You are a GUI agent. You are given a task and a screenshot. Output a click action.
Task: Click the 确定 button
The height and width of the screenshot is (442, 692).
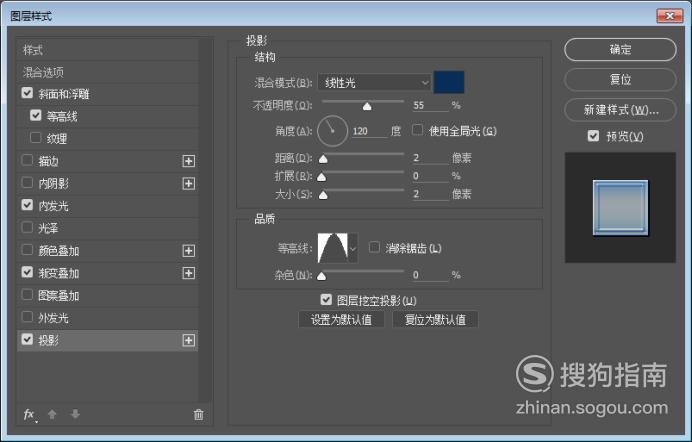(x=620, y=49)
